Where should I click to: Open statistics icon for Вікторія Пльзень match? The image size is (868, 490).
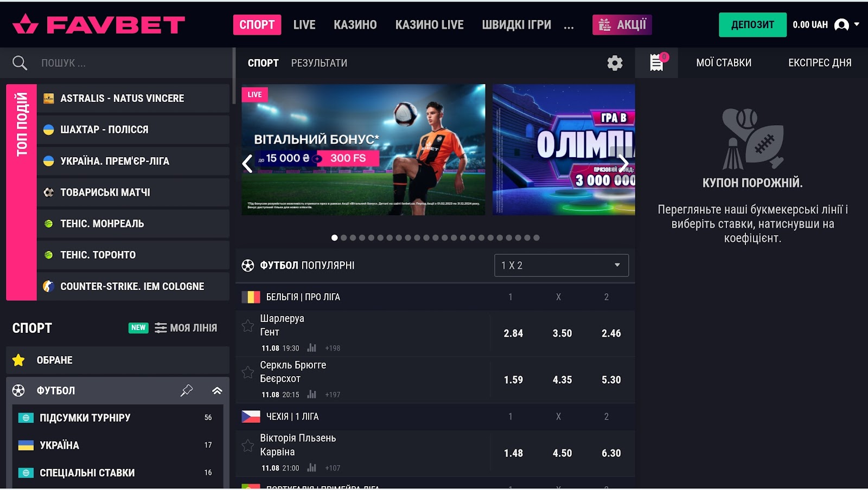tap(311, 468)
